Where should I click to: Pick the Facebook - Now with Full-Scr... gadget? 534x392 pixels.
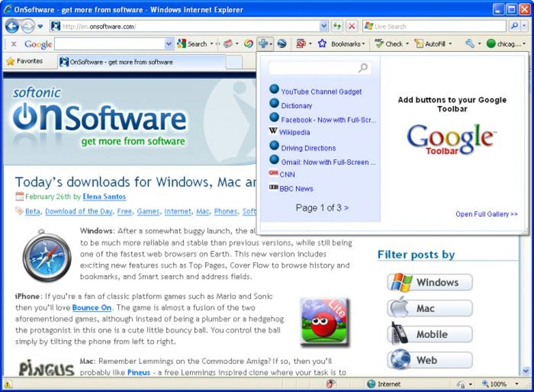click(x=328, y=120)
